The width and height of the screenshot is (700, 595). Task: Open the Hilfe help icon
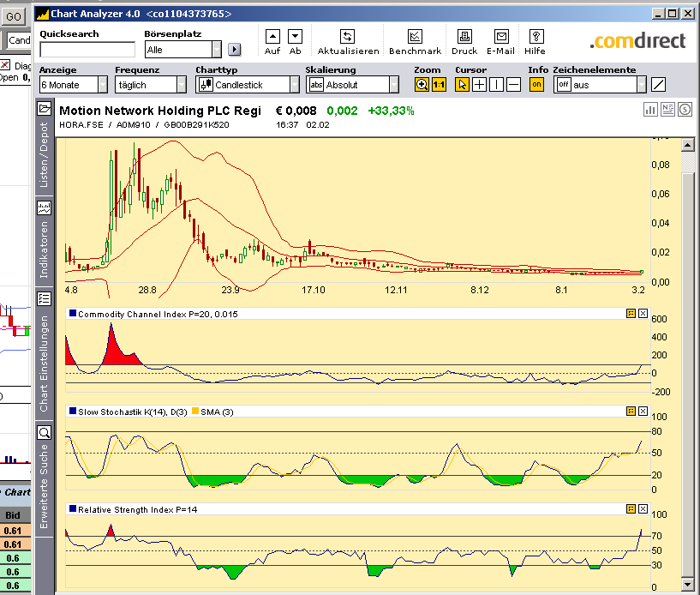tap(536, 37)
